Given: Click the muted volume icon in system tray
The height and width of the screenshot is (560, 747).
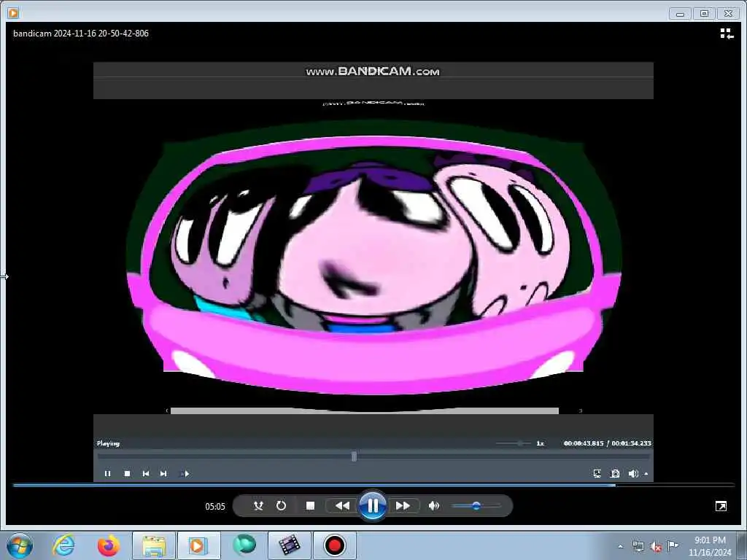Looking at the screenshot, I should click(656, 547).
